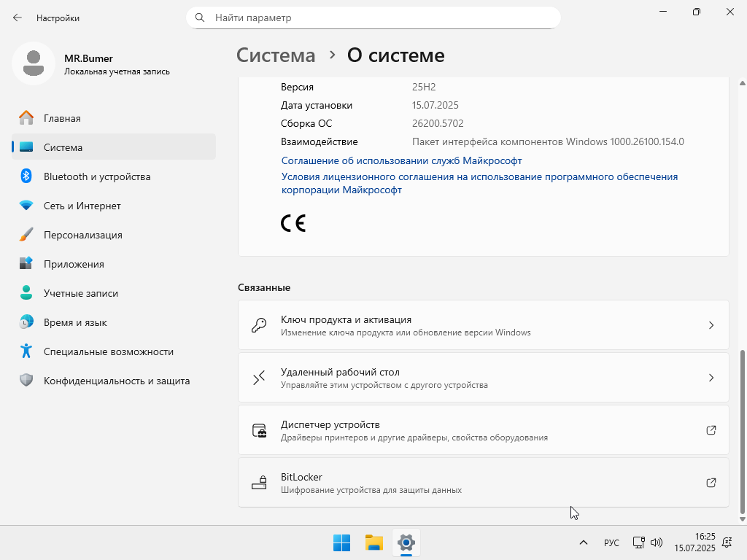
Task: Click the Wi-Fi icon for Сеть и Интернет
Action: pyautogui.click(x=26, y=205)
